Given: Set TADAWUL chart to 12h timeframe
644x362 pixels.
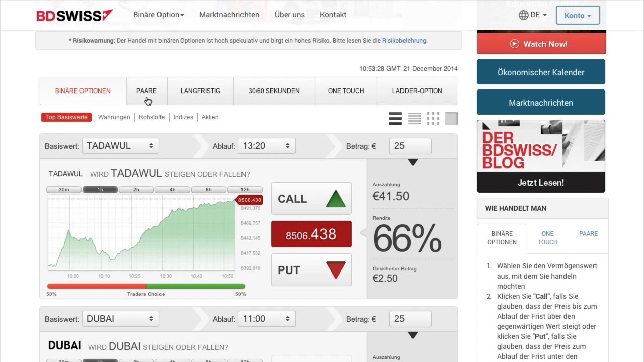Looking at the screenshot, I should pos(245,190).
